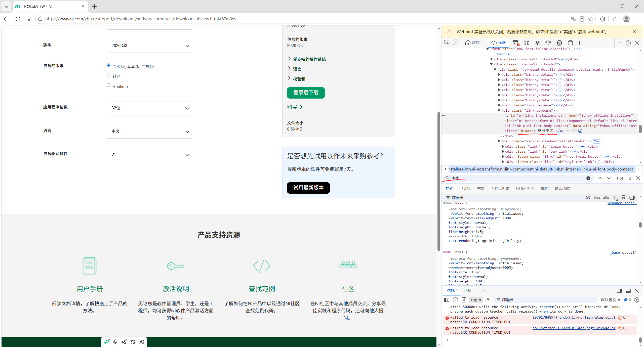Open the 版本 2026 Q3 dropdown
This screenshot has width=644, height=347.
tap(149, 46)
